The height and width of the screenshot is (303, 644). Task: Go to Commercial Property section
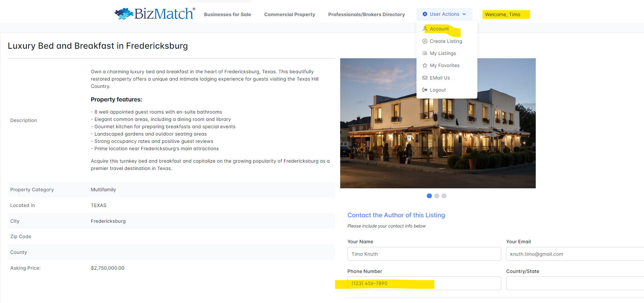pos(290,15)
